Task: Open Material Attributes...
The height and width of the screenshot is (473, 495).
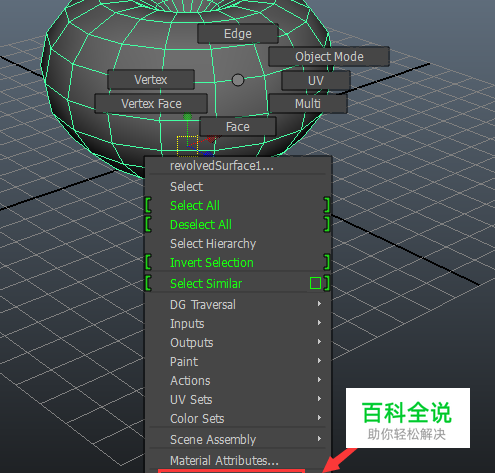Action: (238, 460)
